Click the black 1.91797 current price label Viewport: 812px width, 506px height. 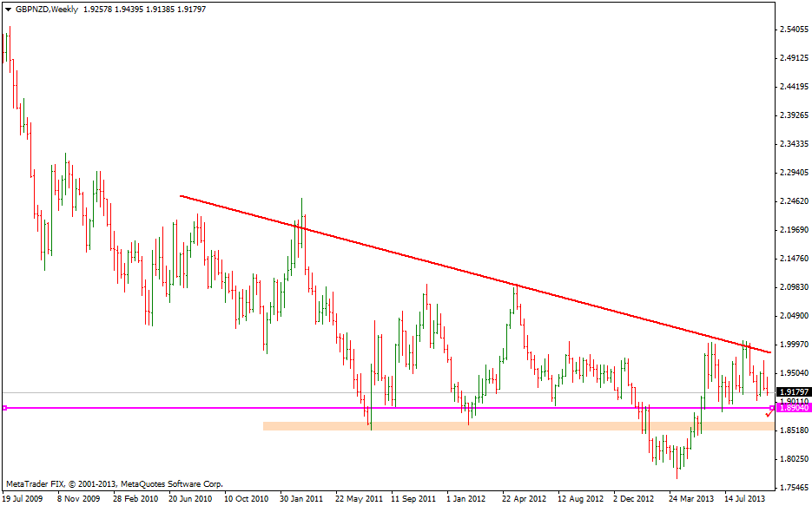(794, 392)
